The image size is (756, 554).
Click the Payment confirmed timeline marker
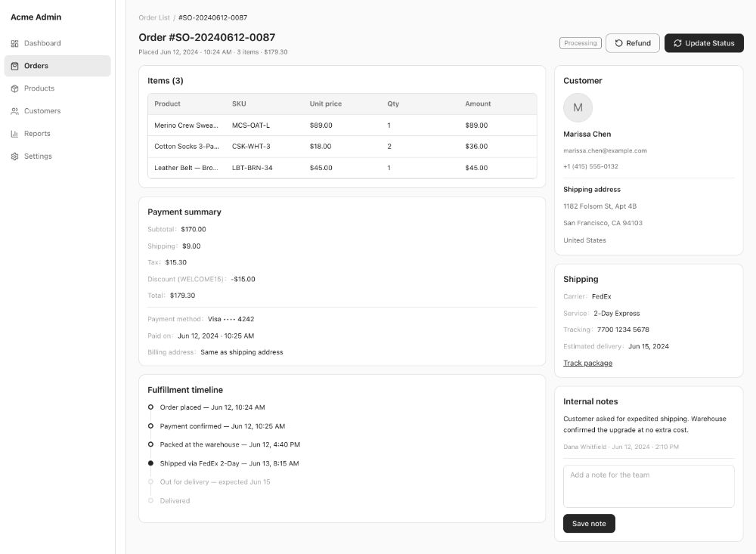point(151,426)
